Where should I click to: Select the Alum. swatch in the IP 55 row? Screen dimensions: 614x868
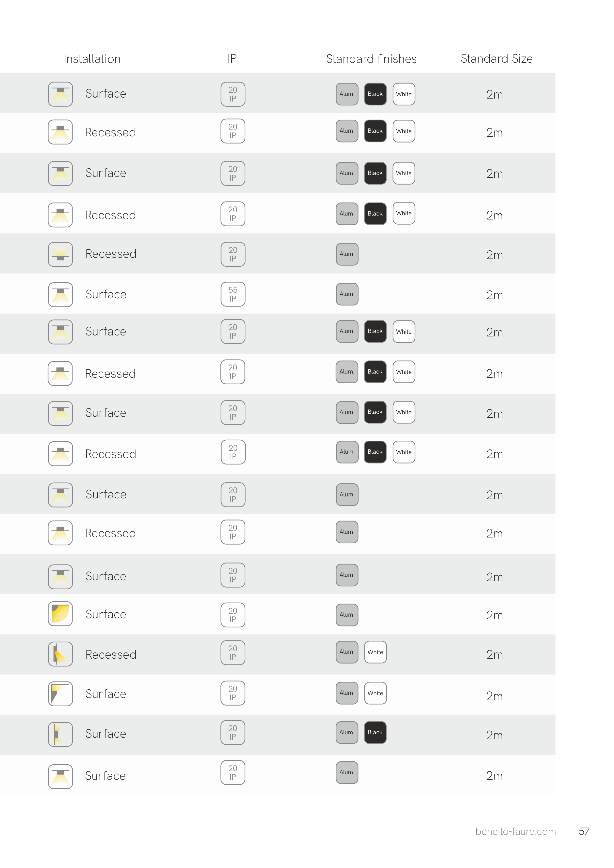pyautogui.click(x=346, y=294)
